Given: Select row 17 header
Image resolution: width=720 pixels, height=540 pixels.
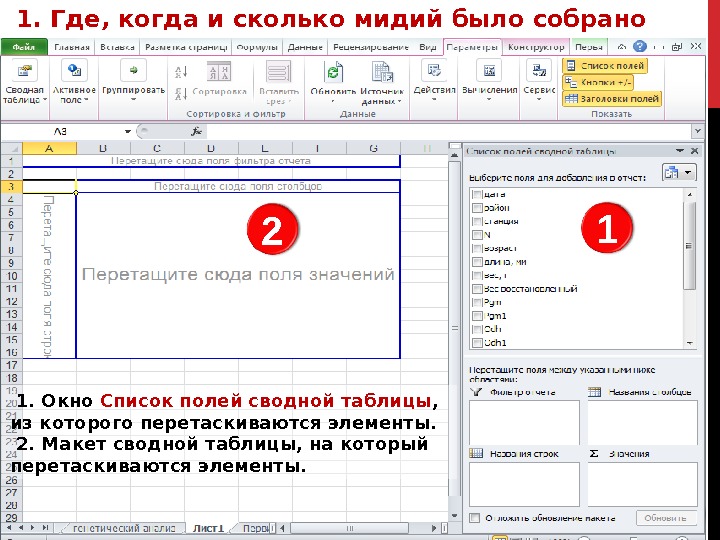Looking at the screenshot, I should coord(11,366).
